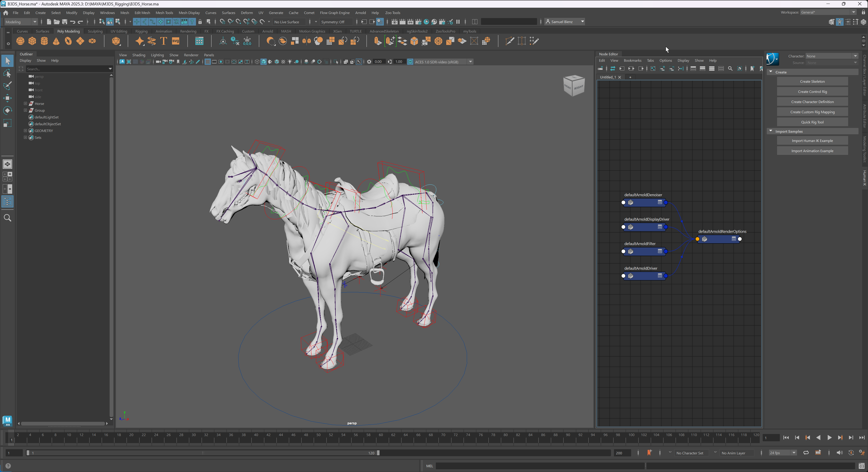This screenshot has height=472, width=868.
Task: Open the Modeling menu set dropdown
Action: pos(21,22)
